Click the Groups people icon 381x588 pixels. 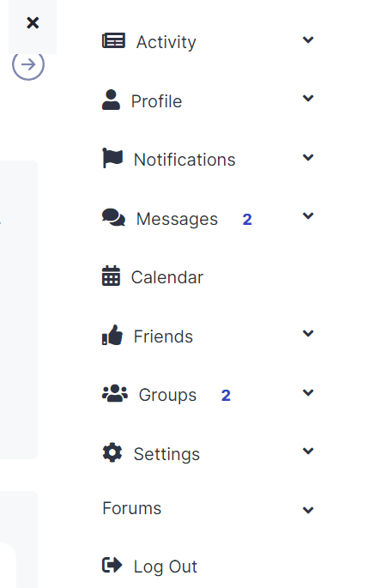coord(115,393)
